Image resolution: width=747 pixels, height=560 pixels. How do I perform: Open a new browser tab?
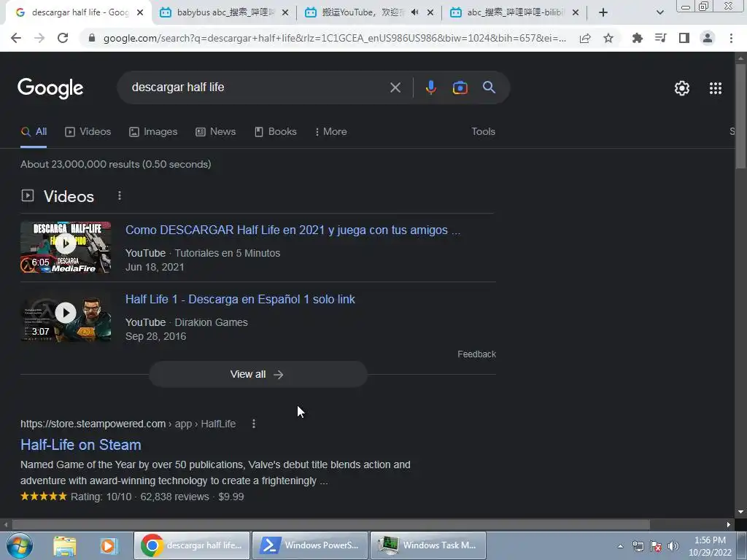tap(603, 12)
